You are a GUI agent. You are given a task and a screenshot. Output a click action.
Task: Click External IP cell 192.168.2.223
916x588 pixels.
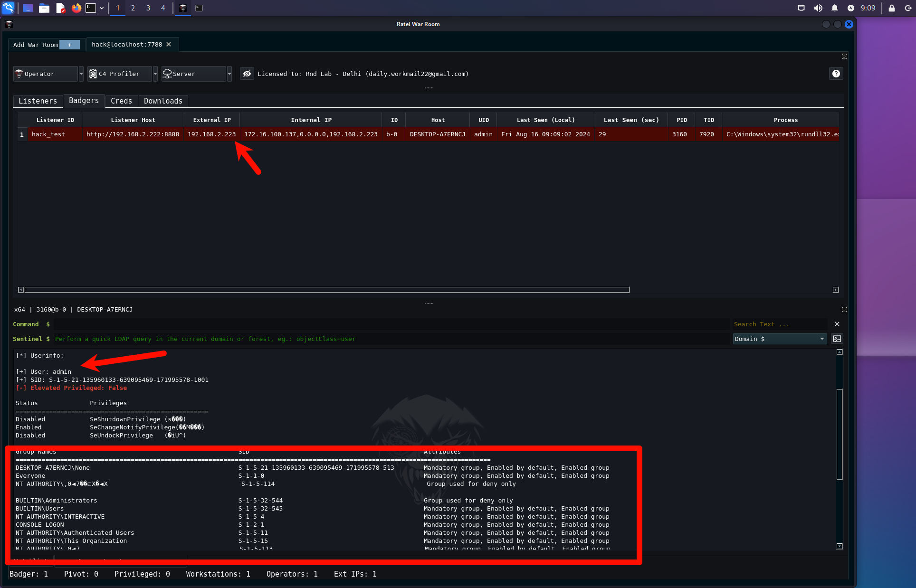tap(212, 134)
